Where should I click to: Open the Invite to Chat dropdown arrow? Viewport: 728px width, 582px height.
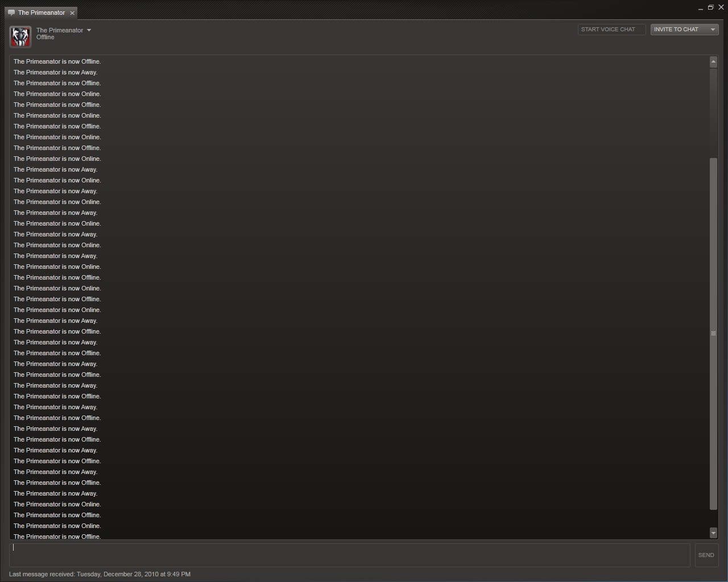[x=712, y=29]
